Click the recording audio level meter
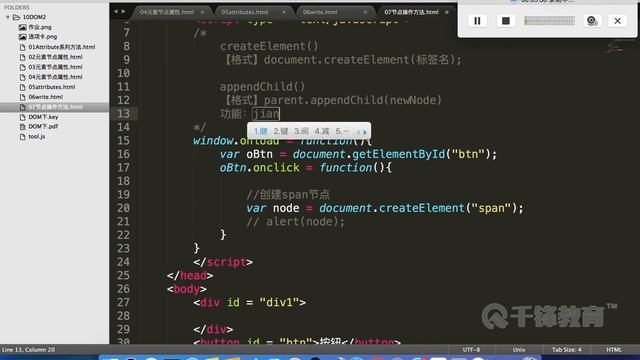Viewport: 640px width, 360px height. click(x=549, y=21)
